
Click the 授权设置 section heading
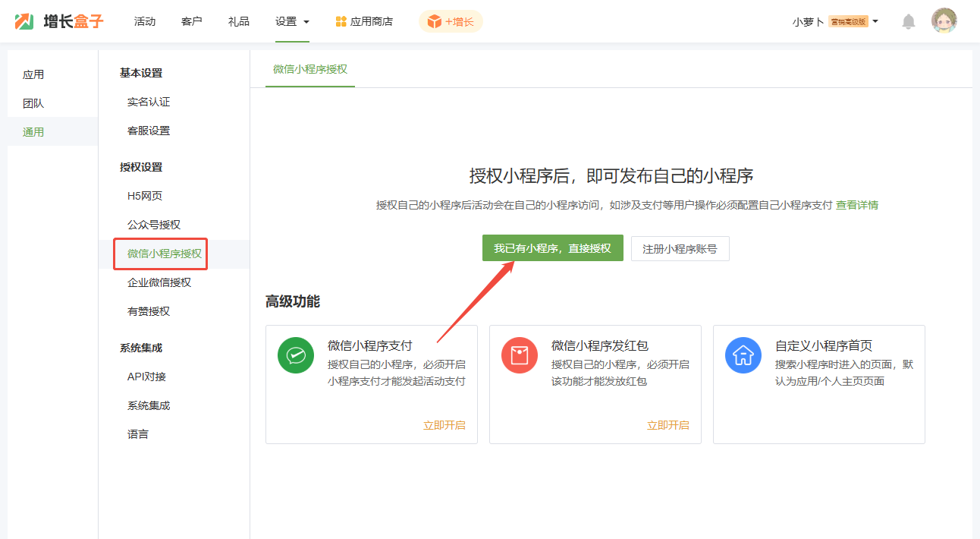pyautogui.click(x=141, y=167)
